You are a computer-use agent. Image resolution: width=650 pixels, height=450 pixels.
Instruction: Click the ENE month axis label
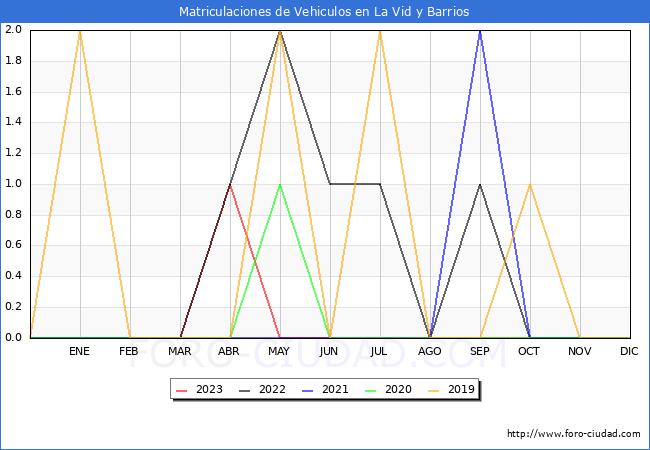79,351
